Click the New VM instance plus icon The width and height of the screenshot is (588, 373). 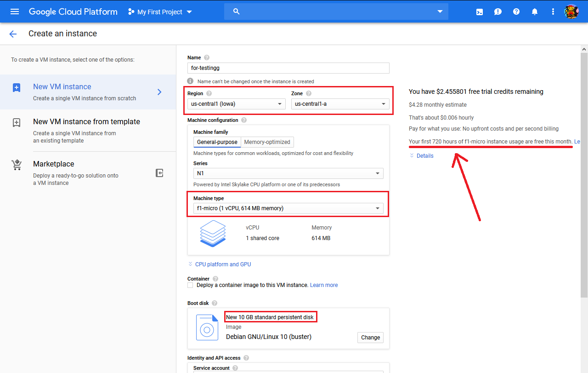[17, 87]
